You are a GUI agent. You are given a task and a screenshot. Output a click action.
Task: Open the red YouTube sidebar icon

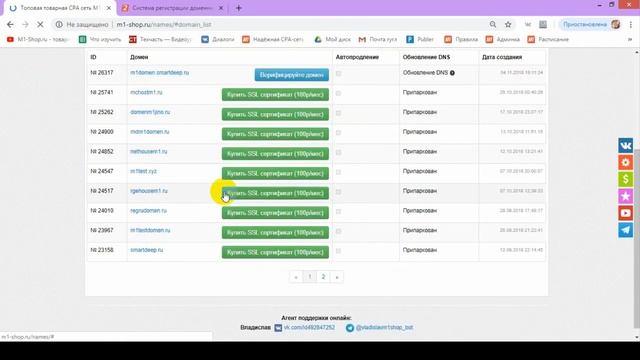tap(625, 213)
